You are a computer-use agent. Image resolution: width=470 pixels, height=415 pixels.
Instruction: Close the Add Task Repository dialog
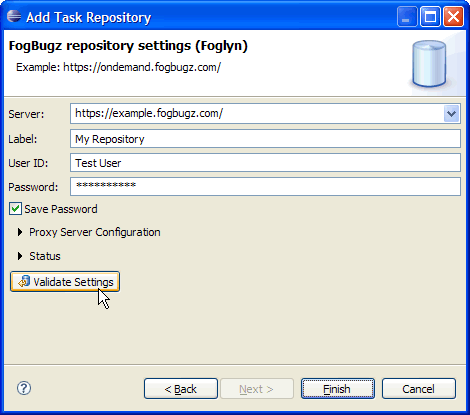453,17
